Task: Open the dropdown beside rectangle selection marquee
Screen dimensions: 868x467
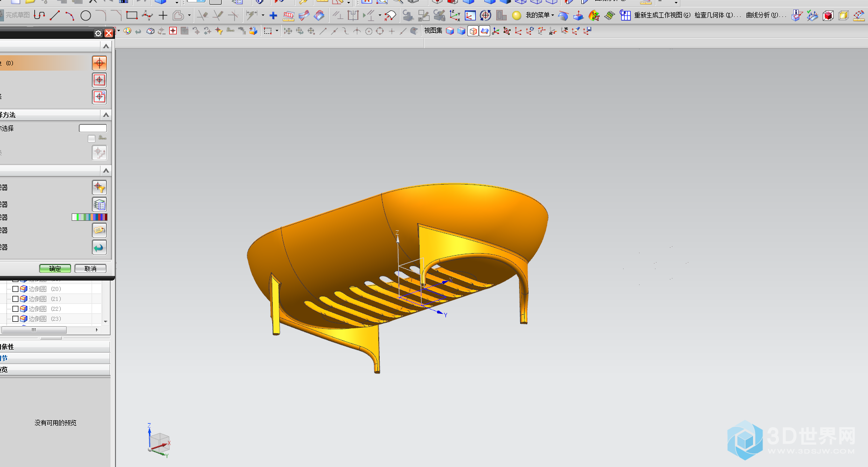Action: coord(277,31)
